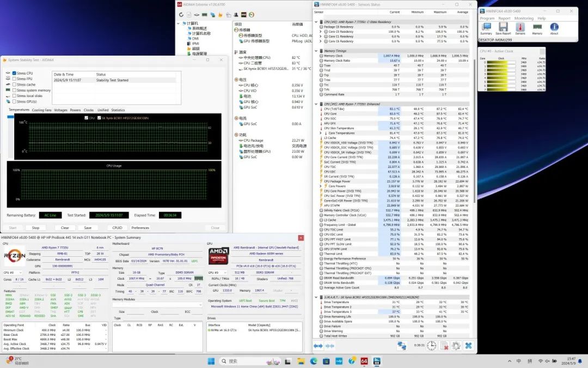The width and height of the screenshot is (588, 368).
Task: Click the Memory icon in HWiNFO64 toolbar
Action: (x=537, y=28)
